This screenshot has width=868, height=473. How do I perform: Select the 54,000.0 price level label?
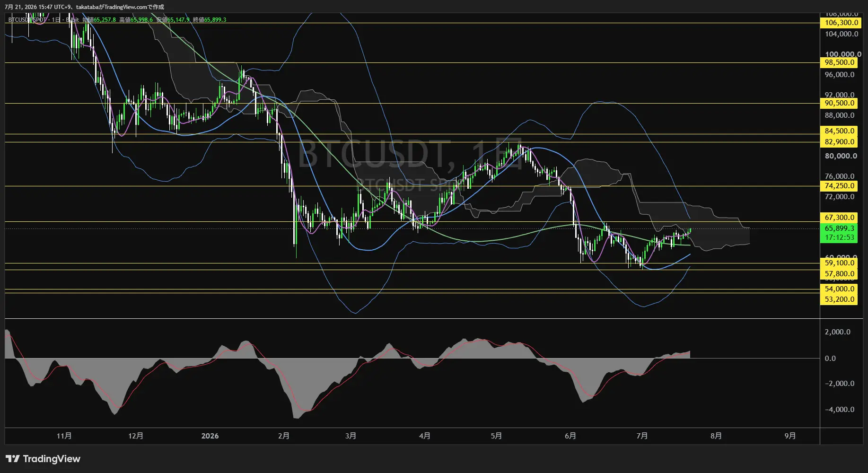(x=838, y=289)
